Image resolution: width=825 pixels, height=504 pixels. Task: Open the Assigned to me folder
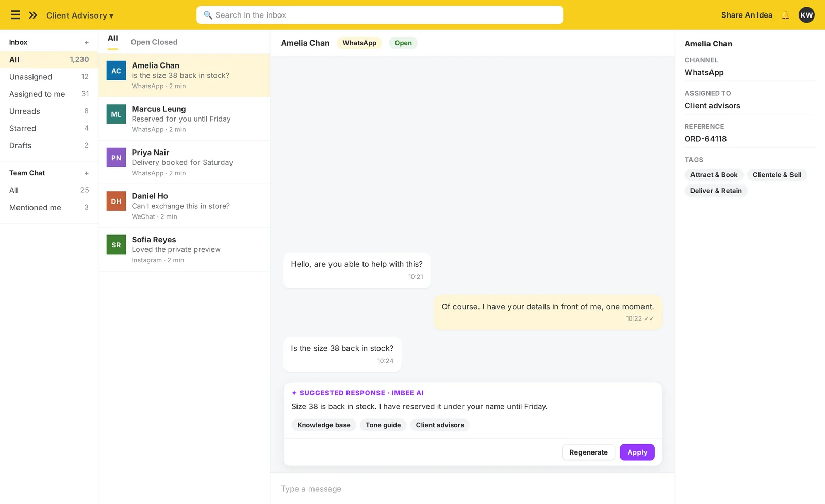(49, 94)
